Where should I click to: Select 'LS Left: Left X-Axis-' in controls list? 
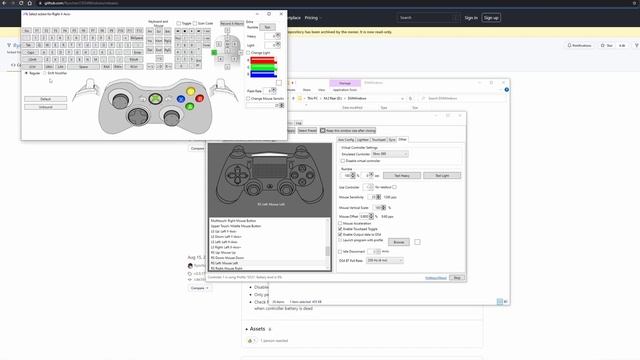click(267, 242)
